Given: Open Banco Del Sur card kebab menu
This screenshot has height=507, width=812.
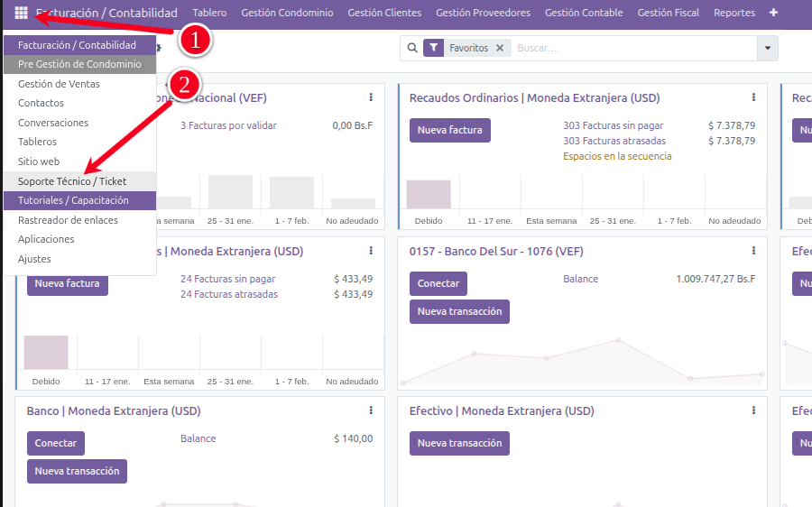Looking at the screenshot, I should (x=753, y=251).
